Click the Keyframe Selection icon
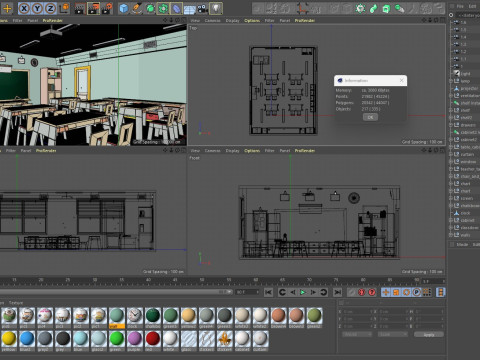 [x=372, y=292]
